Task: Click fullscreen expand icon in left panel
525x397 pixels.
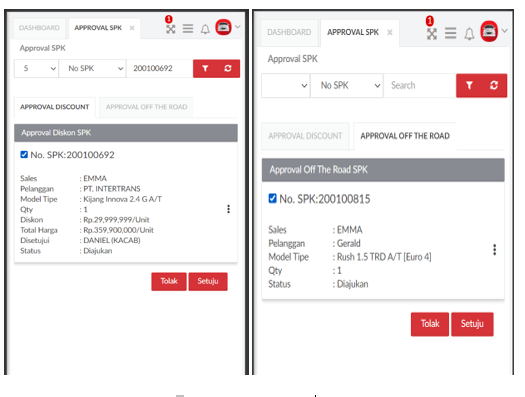Action: [x=171, y=29]
